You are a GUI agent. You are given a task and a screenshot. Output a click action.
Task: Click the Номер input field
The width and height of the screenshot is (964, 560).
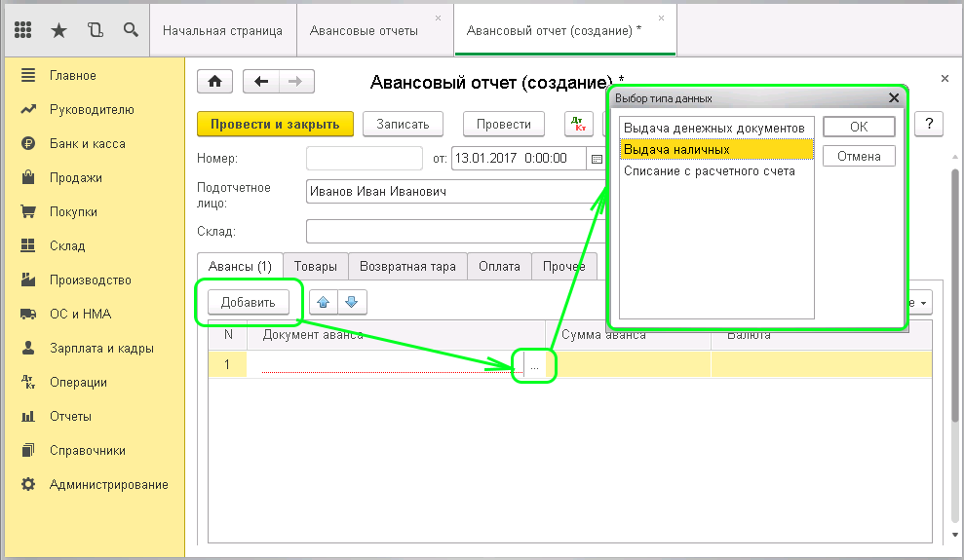(x=364, y=158)
